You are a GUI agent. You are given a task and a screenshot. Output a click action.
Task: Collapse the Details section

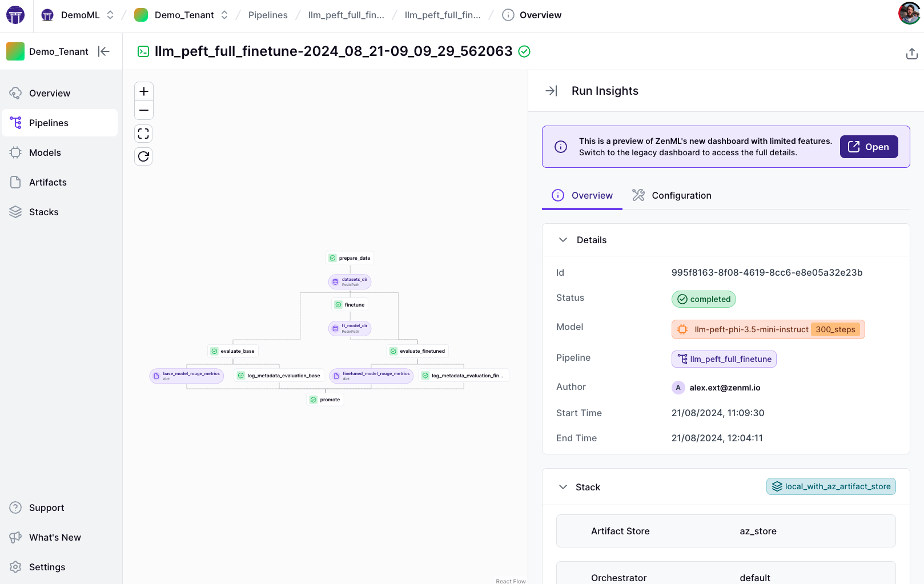pos(563,240)
